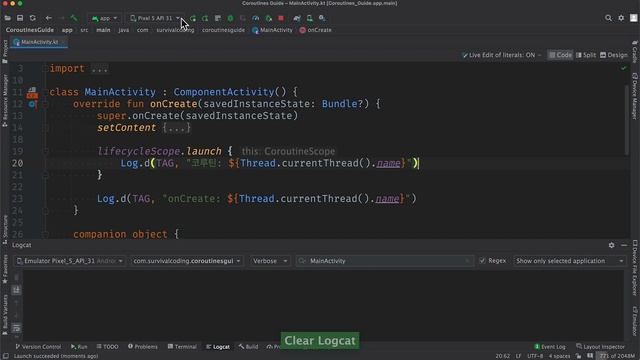Click the green hammer Make Project icon
This screenshot has height=360, width=640.
pos(74,18)
